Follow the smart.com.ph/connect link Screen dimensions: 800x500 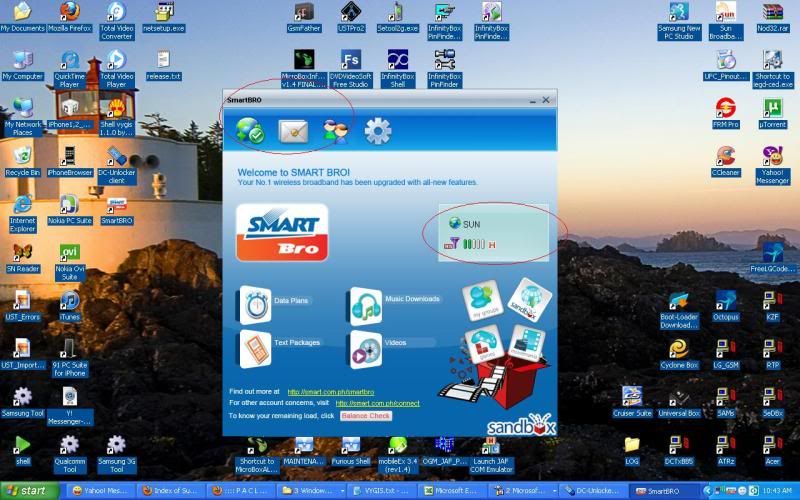[x=378, y=403]
